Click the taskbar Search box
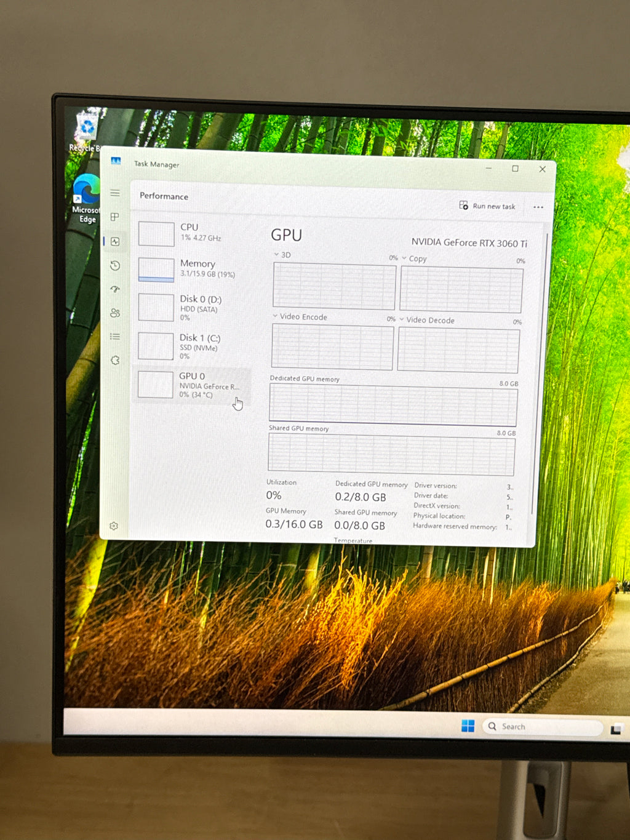 point(542,727)
